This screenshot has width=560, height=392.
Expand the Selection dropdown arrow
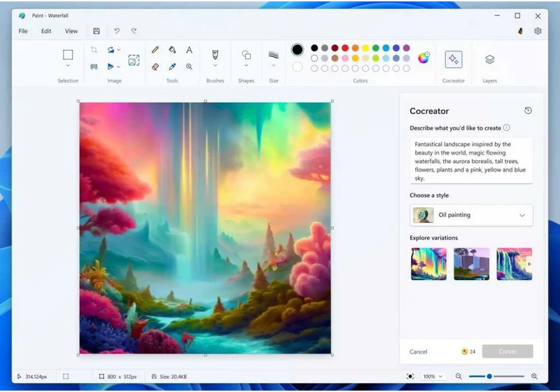(68, 65)
